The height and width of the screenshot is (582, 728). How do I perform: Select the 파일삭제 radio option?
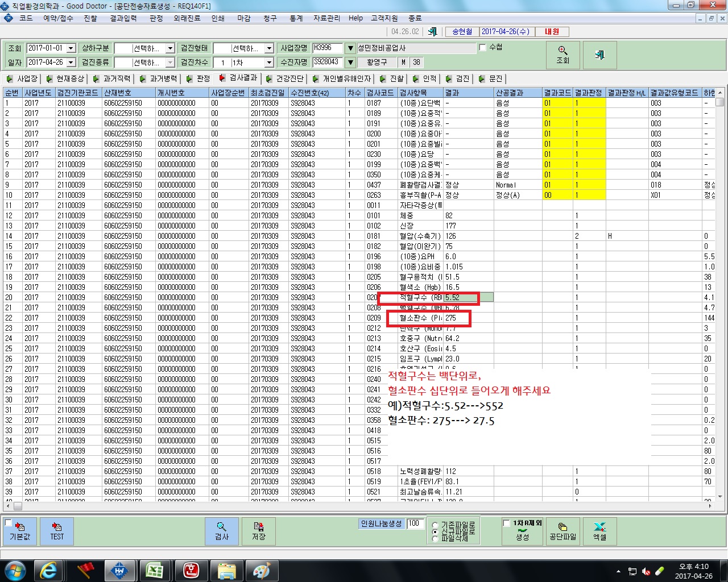click(x=435, y=538)
